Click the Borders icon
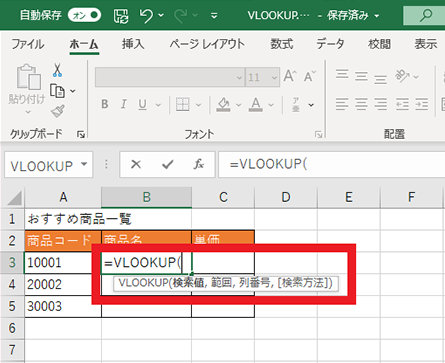Viewport: 445px width, 363px height. point(183,104)
